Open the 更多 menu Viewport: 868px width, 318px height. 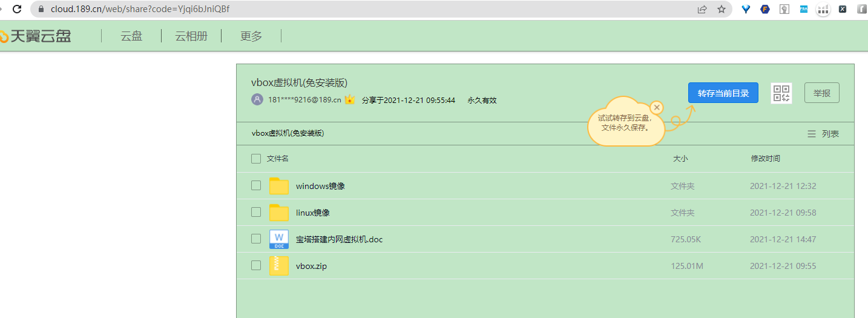coord(251,36)
